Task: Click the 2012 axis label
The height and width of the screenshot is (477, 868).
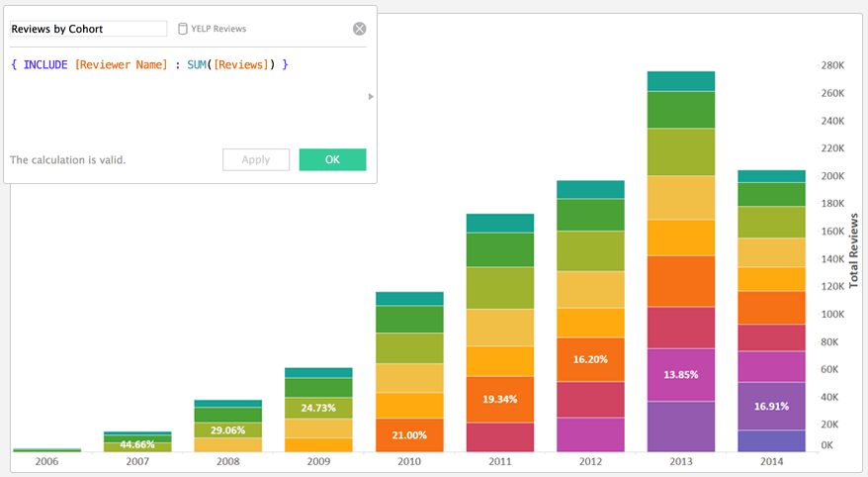Action: 590,461
